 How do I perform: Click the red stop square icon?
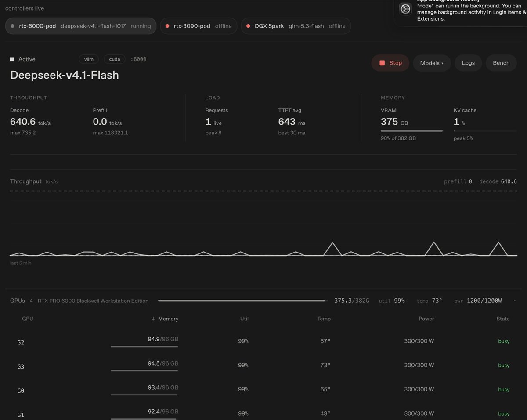382,63
